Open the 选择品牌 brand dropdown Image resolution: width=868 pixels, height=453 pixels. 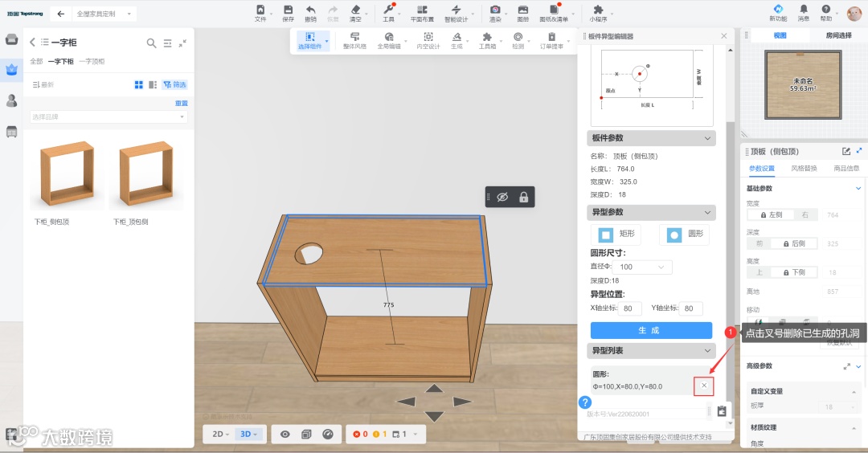click(x=108, y=117)
